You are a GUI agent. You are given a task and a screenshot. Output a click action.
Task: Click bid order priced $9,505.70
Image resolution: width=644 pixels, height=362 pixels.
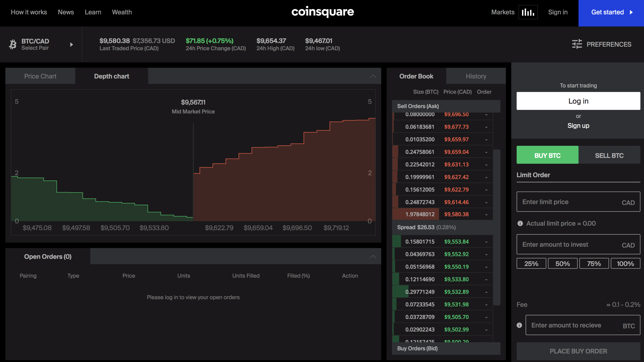tap(443, 317)
